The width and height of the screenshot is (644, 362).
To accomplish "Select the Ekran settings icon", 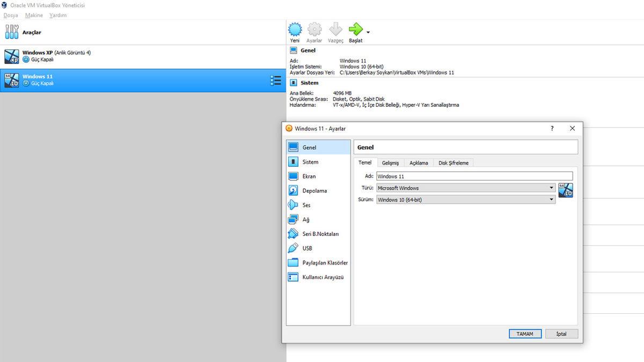I will click(293, 176).
